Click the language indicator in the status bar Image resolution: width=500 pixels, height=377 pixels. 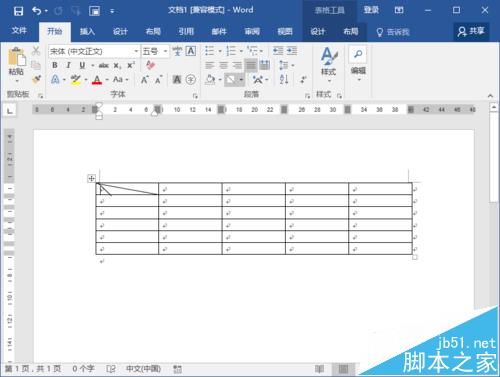tap(143, 369)
